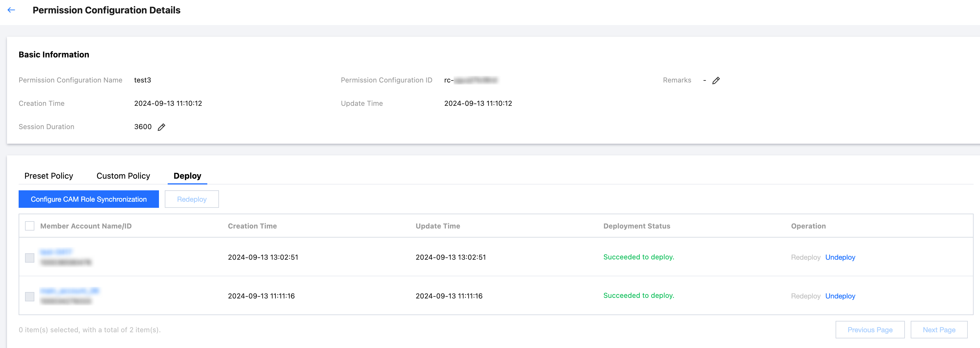This screenshot has width=980, height=348.
Task: Select the Deploy tab
Action: [x=187, y=176]
